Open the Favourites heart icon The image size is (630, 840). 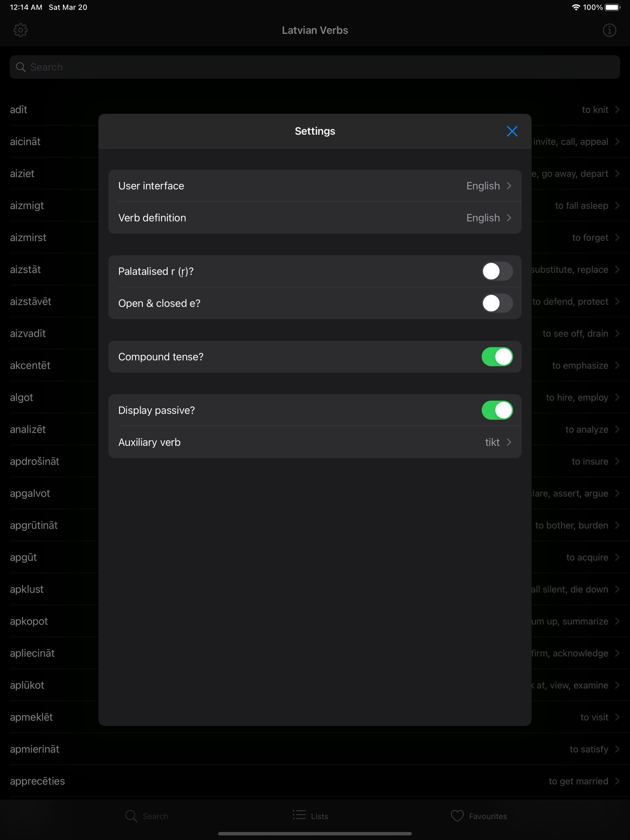coord(457,816)
